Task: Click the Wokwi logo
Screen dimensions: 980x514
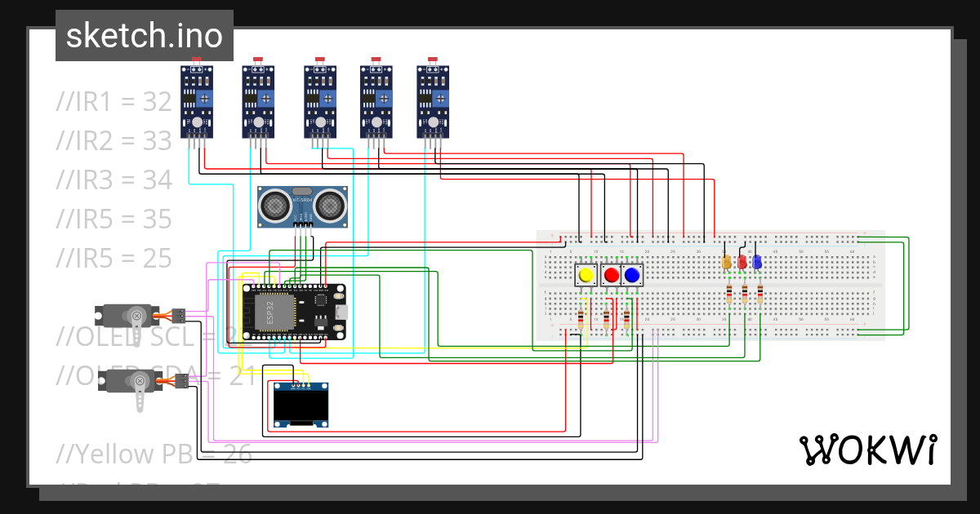Action: click(870, 449)
